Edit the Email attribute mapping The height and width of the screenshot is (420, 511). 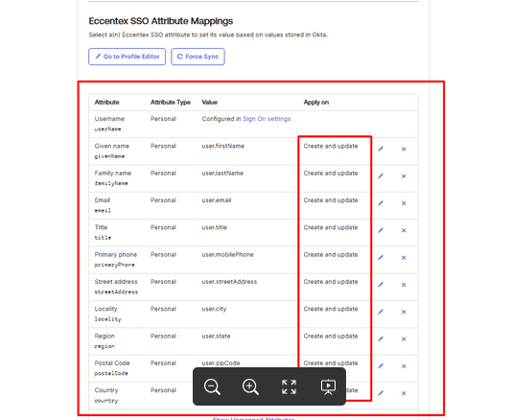[x=381, y=203]
